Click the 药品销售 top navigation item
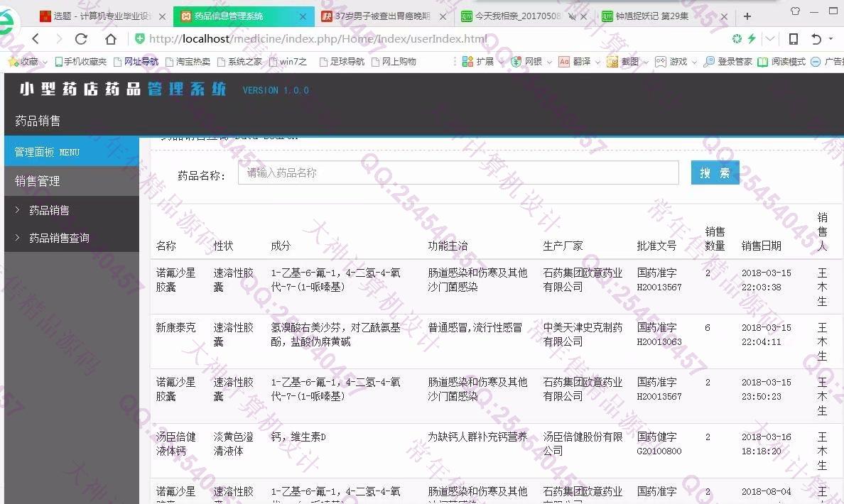This screenshot has width=844, height=504. 37,121
